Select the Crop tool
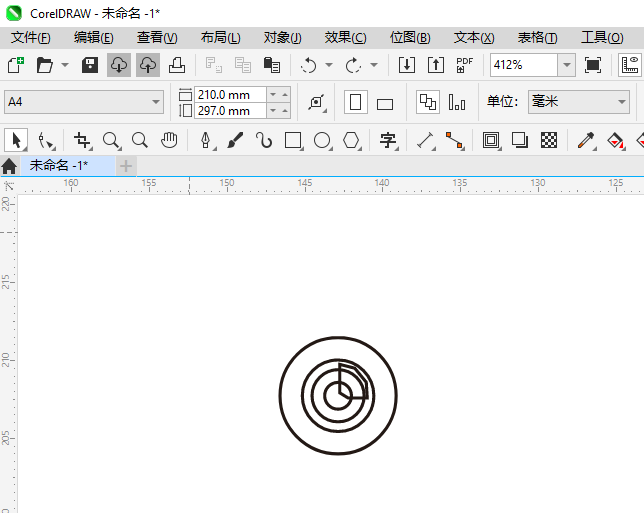Screen dimensions: 644x513 [x=82, y=141]
